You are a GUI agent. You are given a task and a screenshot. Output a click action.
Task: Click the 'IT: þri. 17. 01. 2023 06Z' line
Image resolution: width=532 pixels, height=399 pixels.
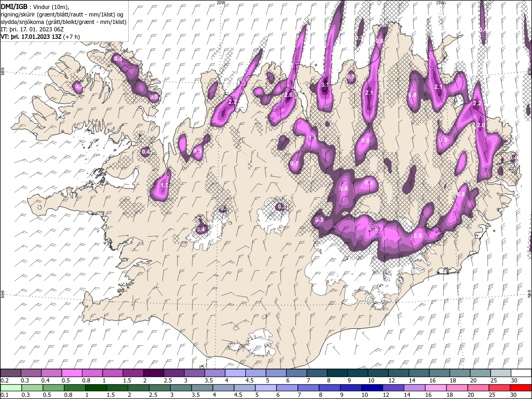click(32, 29)
